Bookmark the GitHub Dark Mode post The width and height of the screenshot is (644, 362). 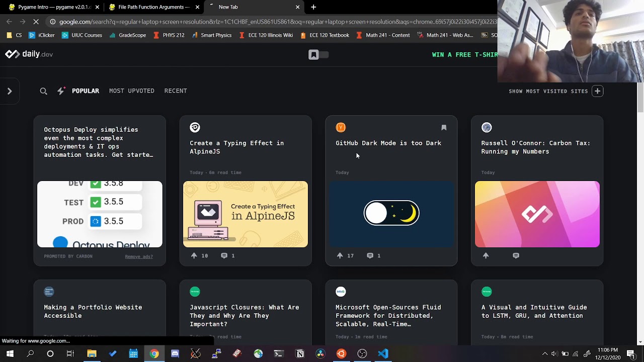[444, 128]
